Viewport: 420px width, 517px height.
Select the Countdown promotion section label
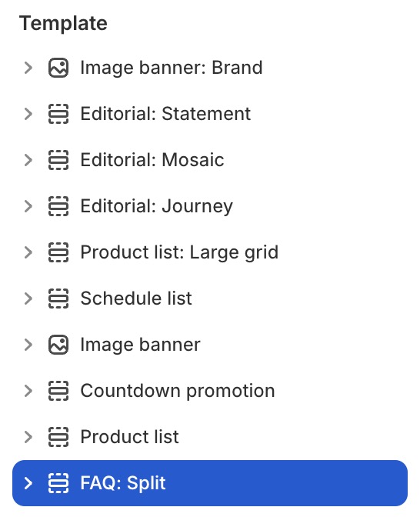coord(178,392)
